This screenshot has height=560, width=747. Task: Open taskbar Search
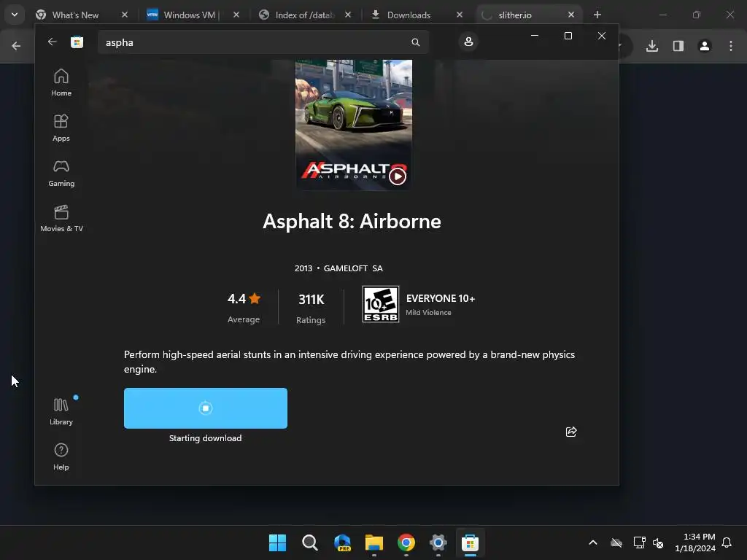[x=309, y=542]
